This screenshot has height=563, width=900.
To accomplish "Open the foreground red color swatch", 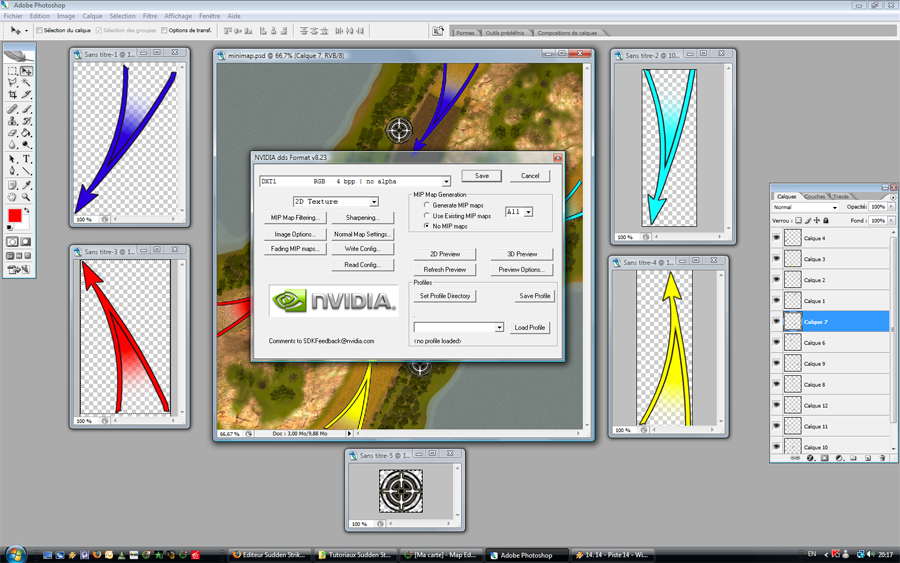I will click(x=15, y=216).
